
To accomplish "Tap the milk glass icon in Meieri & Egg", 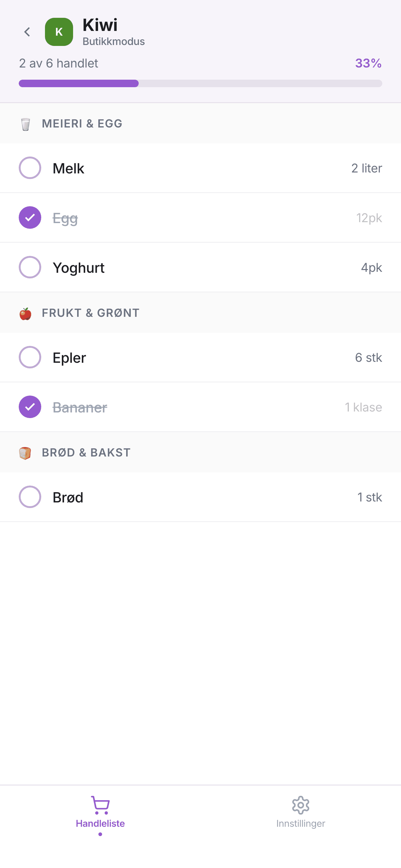I will pyautogui.click(x=25, y=124).
